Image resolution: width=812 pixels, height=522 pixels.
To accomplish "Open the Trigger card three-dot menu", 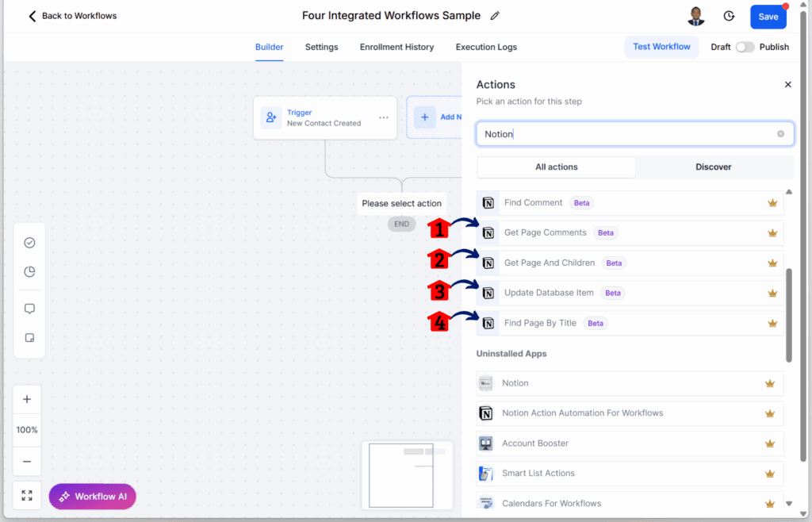I will (x=383, y=117).
